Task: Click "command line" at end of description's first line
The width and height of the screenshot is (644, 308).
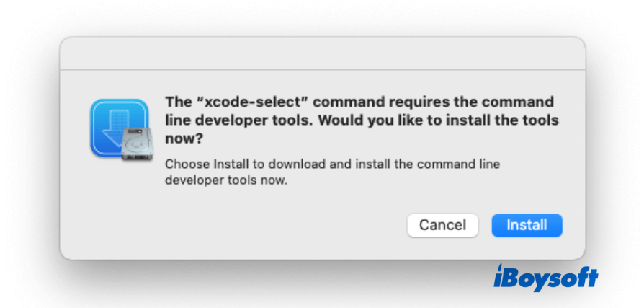Action: point(465,164)
